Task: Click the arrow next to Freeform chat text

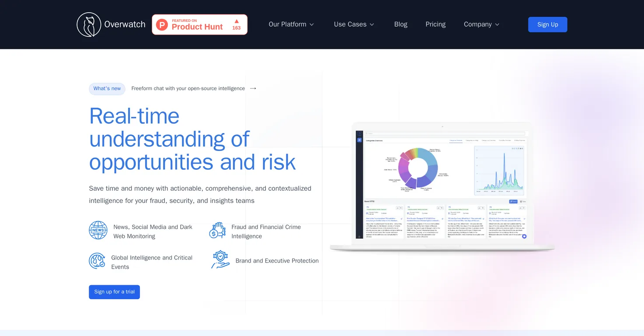Action: click(253, 88)
